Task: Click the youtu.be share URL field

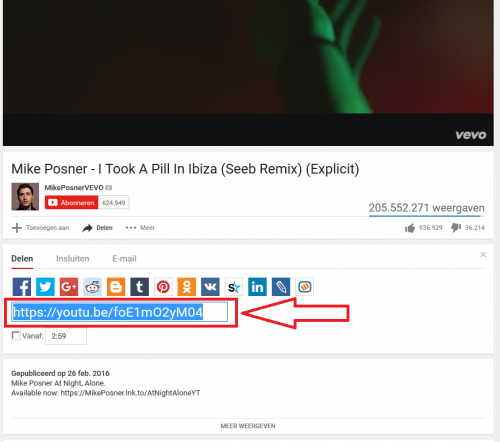Action: pyautogui.click(x=120, y=312)
